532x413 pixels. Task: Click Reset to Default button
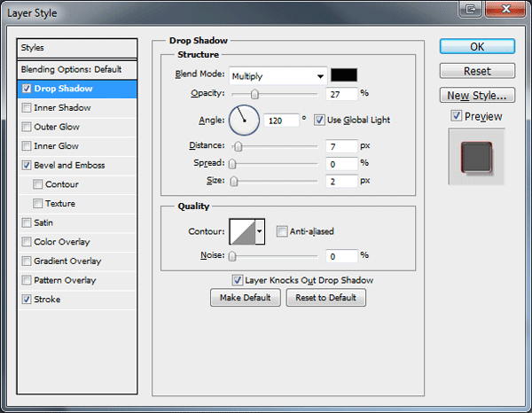(325, 298)
